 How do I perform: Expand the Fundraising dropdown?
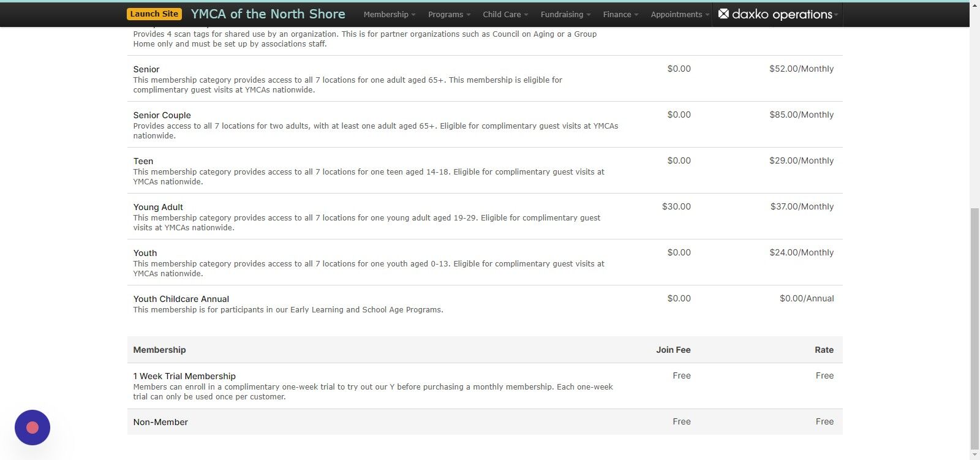pyautogui.click(x=566, y=15)
